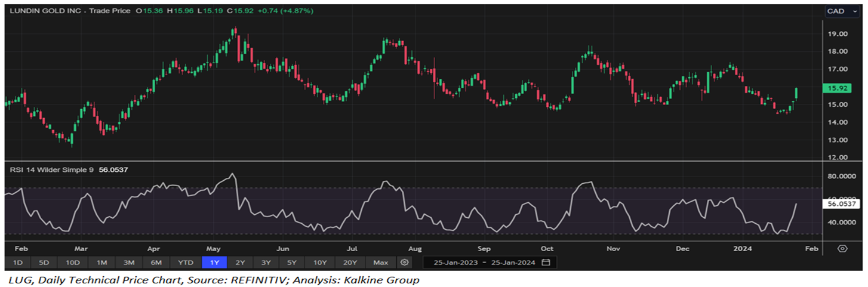Click the active 1Y range button
This screenshot has width=868, height=287.
[214, 263]
